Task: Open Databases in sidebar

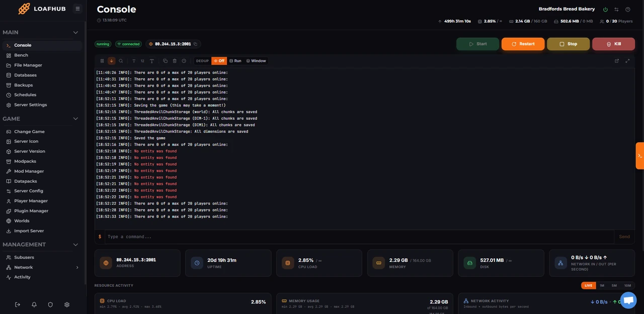Action: click(x=42, y=75)
